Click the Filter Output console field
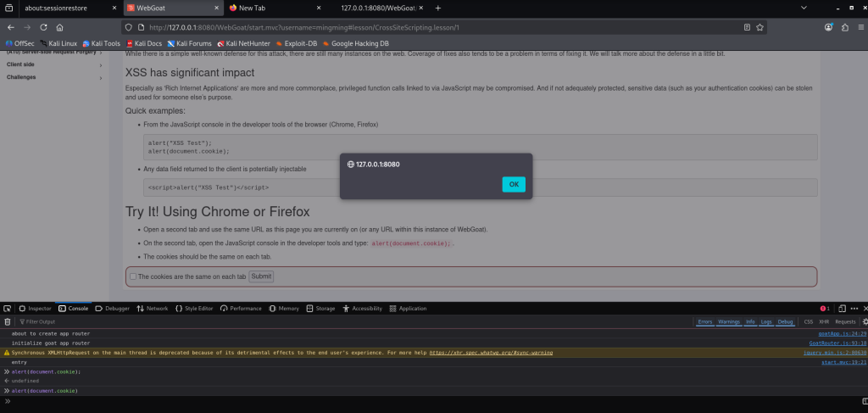868x413 pixels. point(354,321)
